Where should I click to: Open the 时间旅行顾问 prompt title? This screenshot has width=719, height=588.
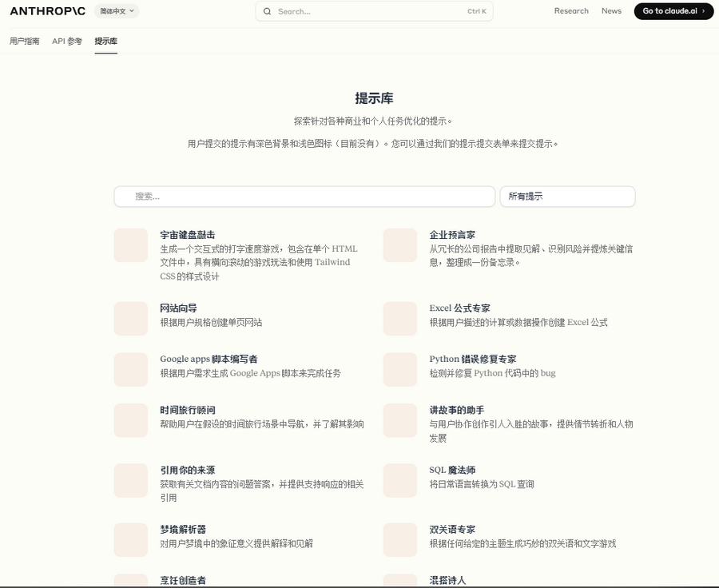(188, 410)
